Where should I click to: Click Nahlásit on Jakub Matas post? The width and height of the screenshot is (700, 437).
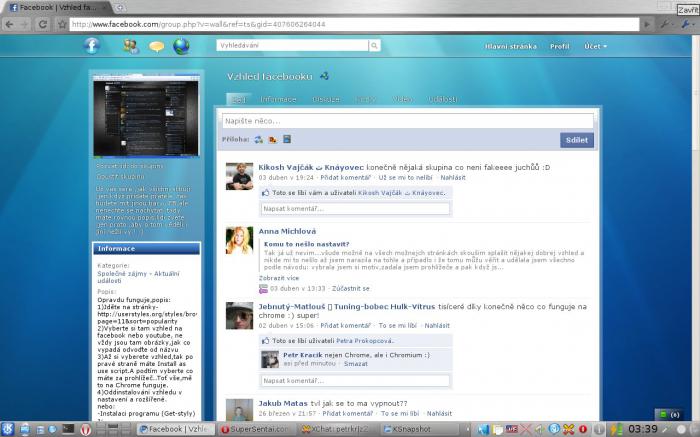(x=439, y=413)
